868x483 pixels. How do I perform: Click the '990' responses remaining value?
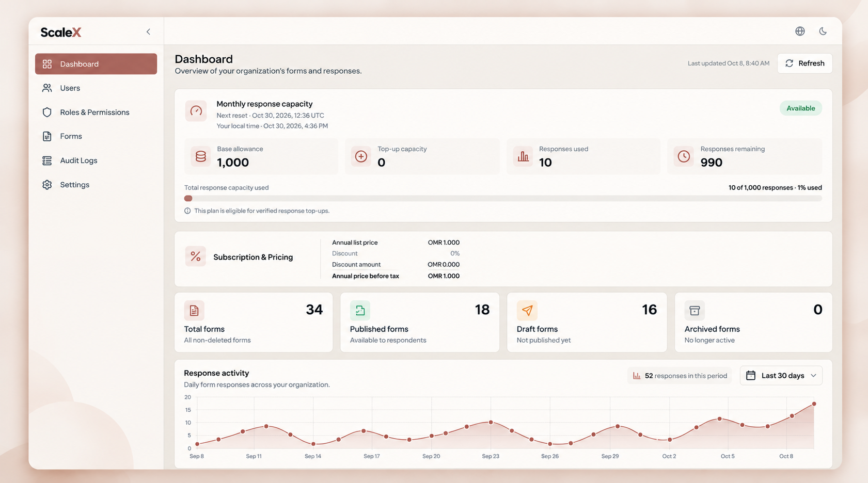click(x=712, y=163)
